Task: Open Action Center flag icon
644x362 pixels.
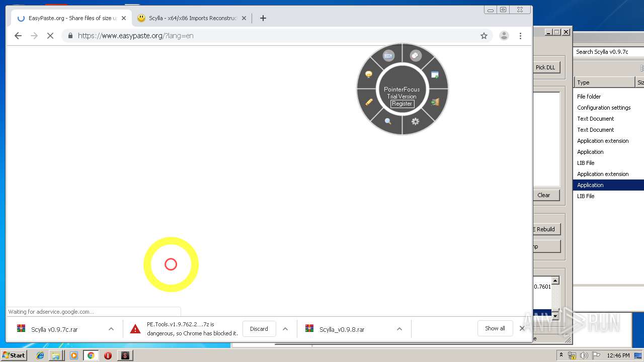Action: [596, 355]
